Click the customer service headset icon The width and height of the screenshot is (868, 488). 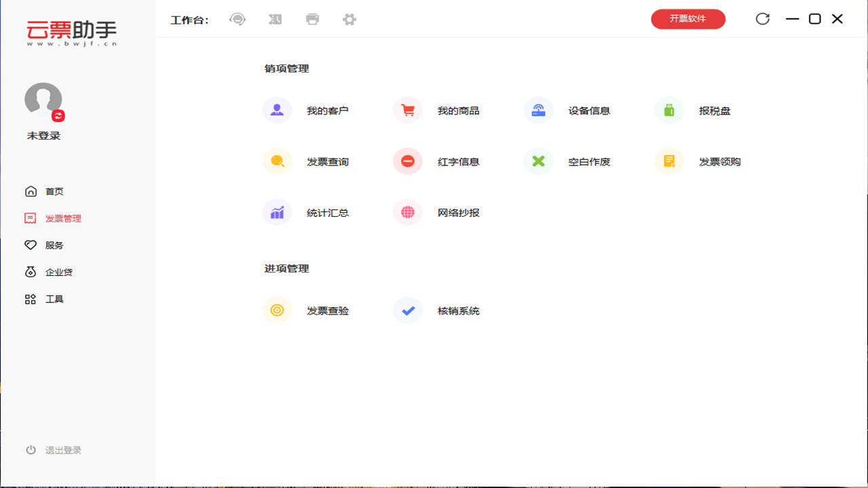click(x=237, y=19)
